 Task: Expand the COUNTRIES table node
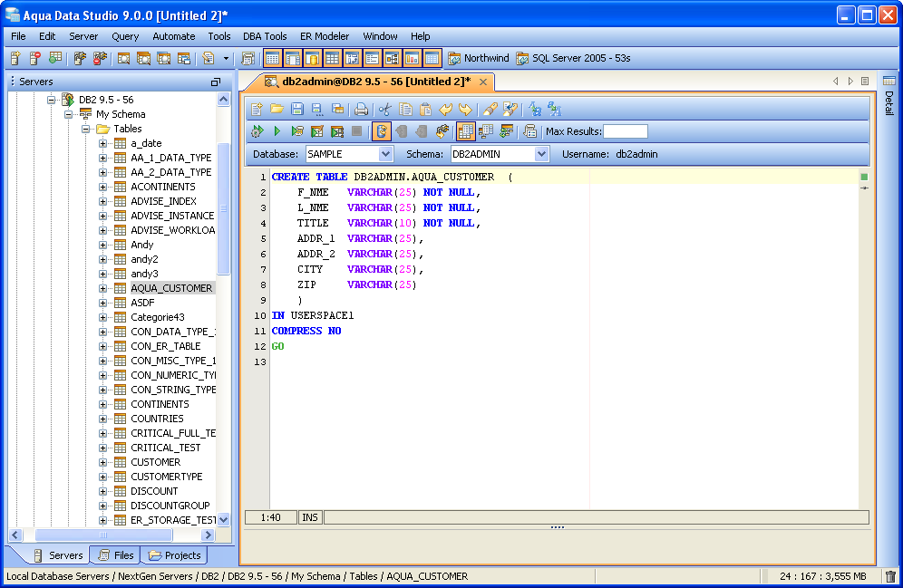[103, 419]
